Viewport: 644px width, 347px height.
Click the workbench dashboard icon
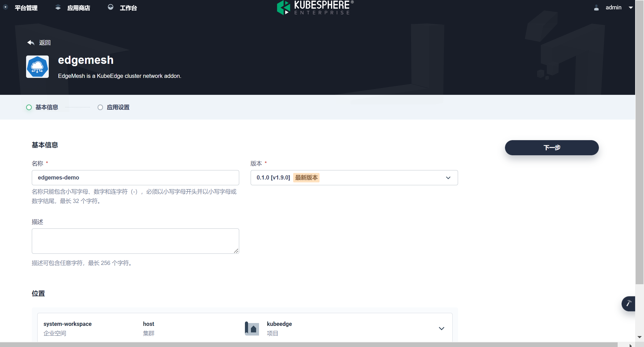click(111, 7)
